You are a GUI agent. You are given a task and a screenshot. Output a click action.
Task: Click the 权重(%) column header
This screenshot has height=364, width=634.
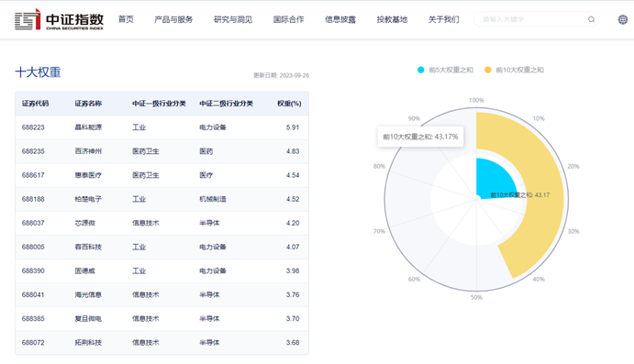point(289,104)
